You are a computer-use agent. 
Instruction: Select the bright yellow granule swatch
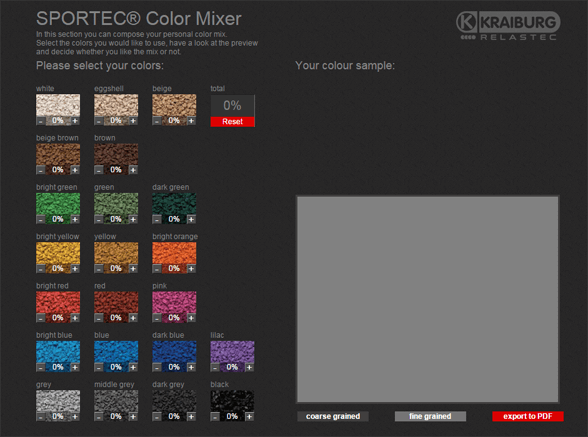(x=58, y=253)
